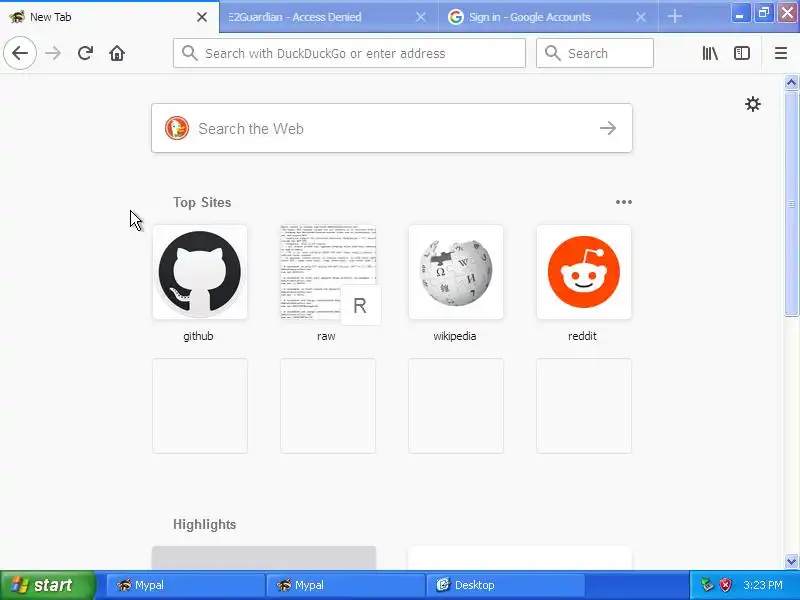Click the wikipedia label text
800x600 pixels.
pos(455,336)
